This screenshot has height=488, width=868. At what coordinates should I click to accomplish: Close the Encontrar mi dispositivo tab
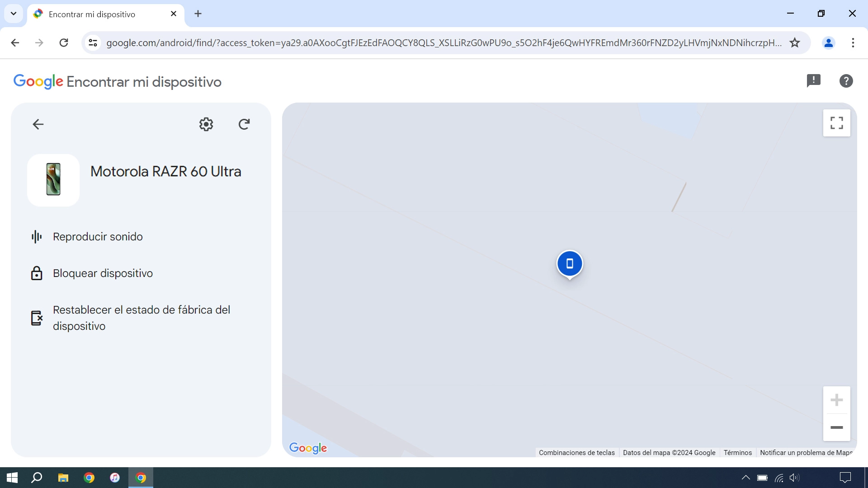tap(174, 14)
